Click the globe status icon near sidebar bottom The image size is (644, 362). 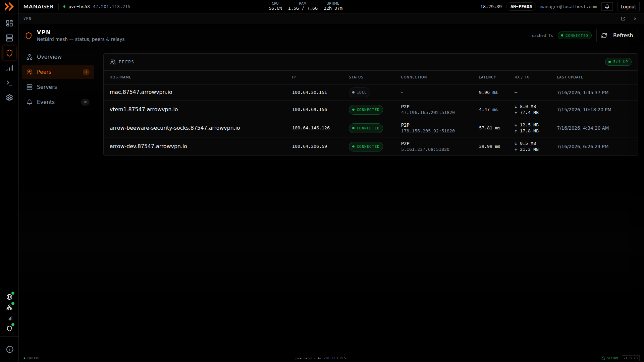click(9, 297)
